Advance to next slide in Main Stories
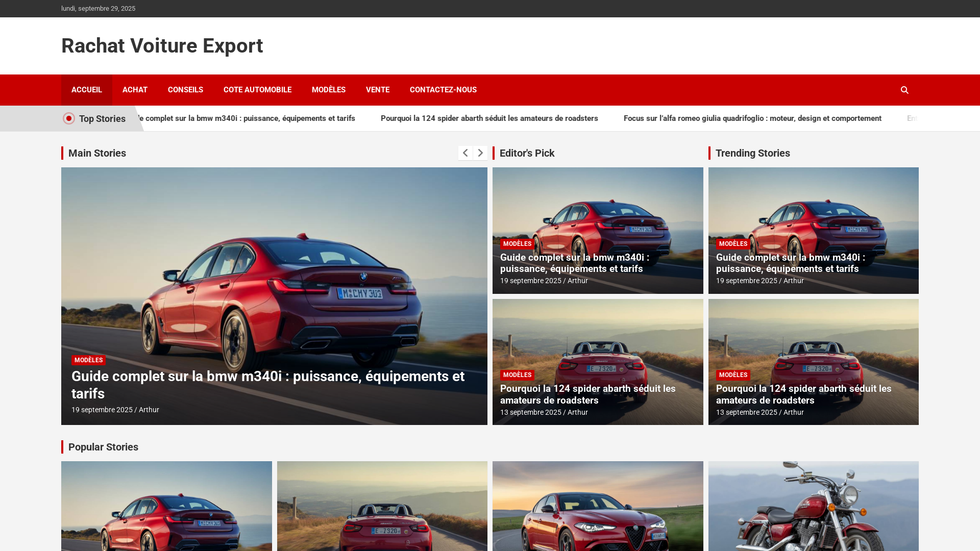This screenshot has width=980, height=551. pos(480,153)
